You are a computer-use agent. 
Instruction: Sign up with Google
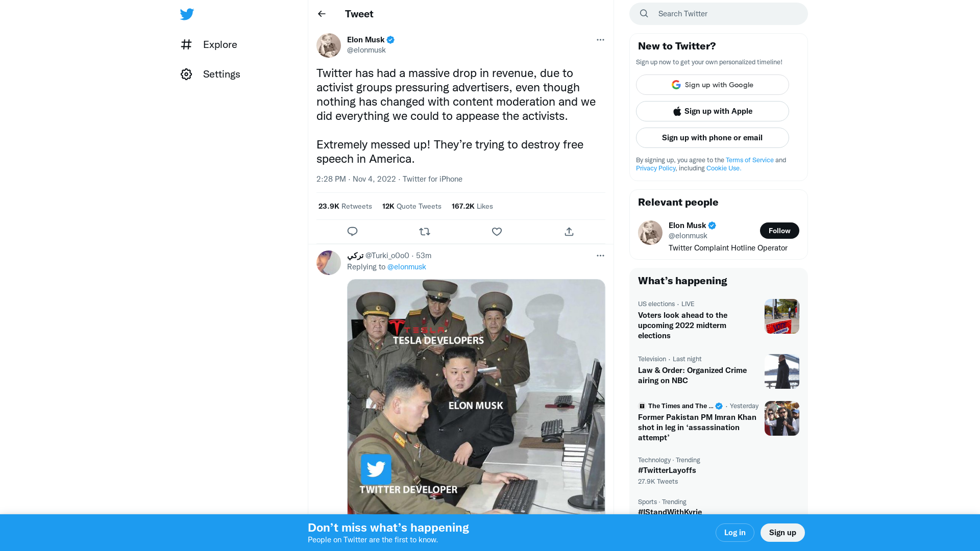(x=713, y=85)
